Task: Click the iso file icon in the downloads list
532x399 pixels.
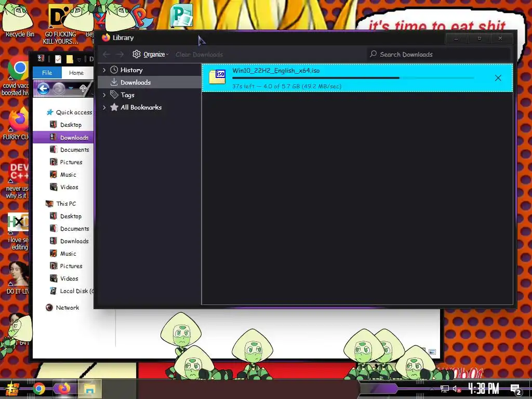Action: coord(217,77)
